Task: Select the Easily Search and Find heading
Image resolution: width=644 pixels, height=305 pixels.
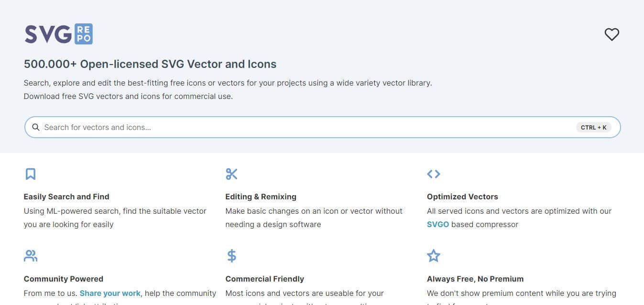Action: point(66,196)
